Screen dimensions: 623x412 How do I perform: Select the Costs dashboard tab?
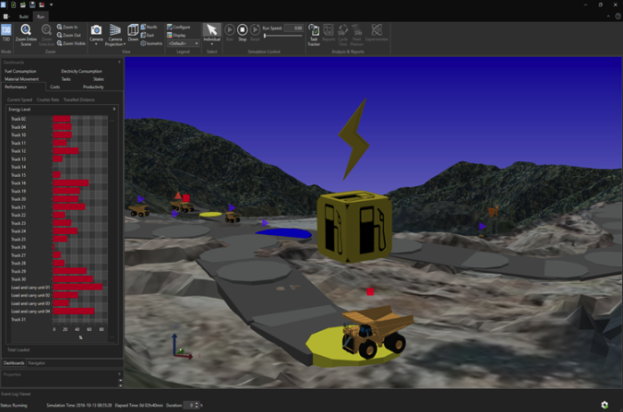(55, 88)
